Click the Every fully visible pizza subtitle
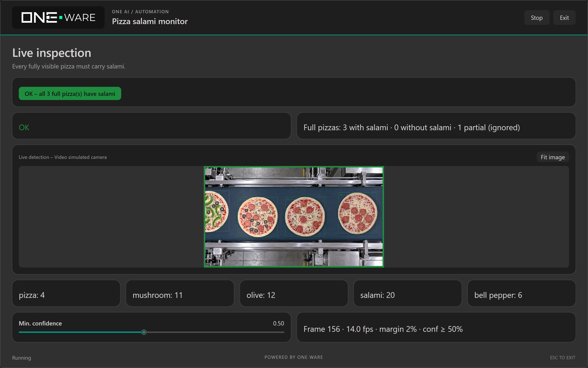 pos(69,66)
